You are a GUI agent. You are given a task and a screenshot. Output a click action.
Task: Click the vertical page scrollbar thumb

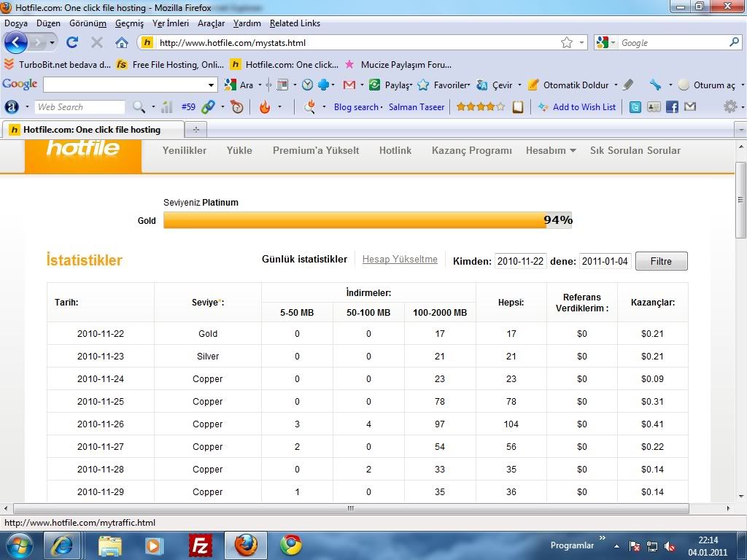tap(740, 200)
